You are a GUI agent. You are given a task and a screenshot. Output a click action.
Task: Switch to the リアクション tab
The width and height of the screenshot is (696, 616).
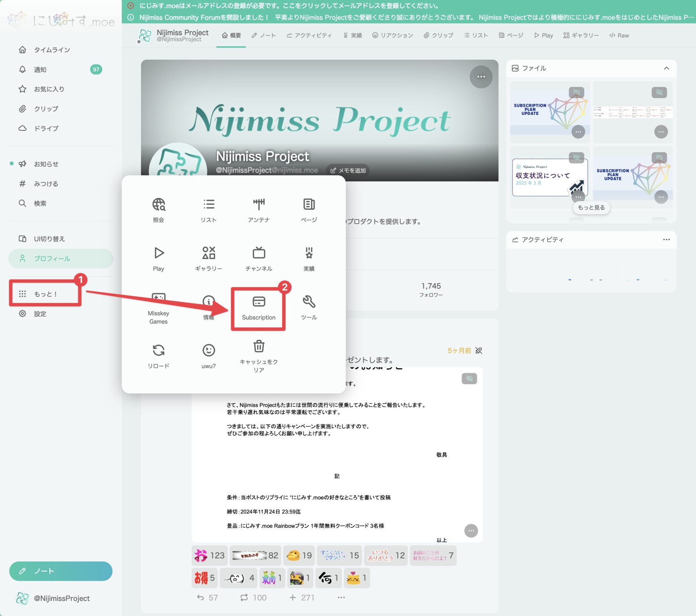coord(393,35)
